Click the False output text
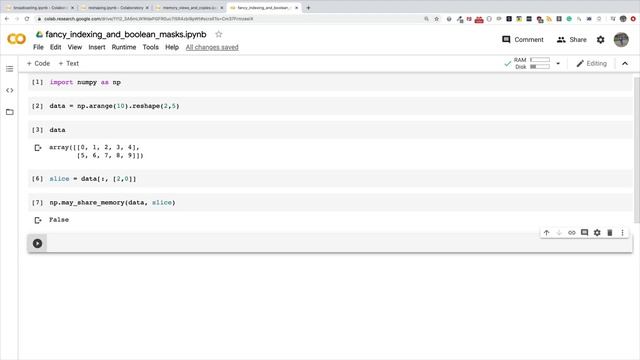 click(x=59, y=220)
